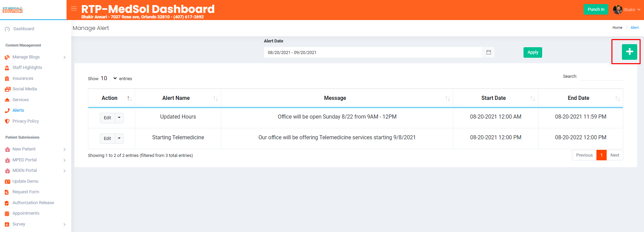Click the Update Demo icon
Viewport: 644px width, 232px height.
click(7, 181)
